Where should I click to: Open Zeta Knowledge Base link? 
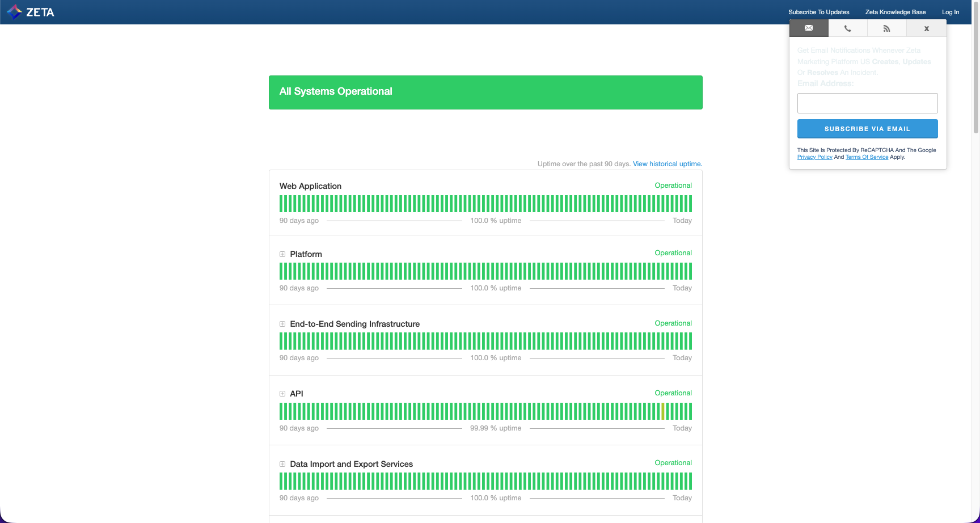(x=895, y=12)
